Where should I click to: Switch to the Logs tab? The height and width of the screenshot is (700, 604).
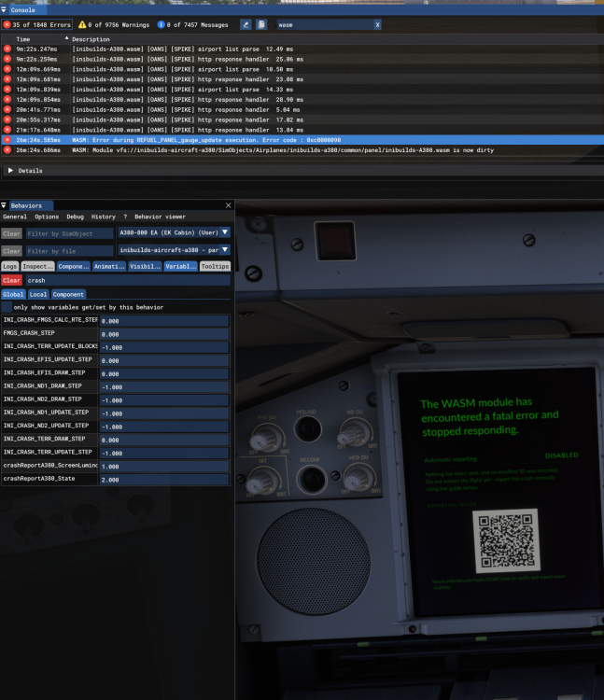9,266
